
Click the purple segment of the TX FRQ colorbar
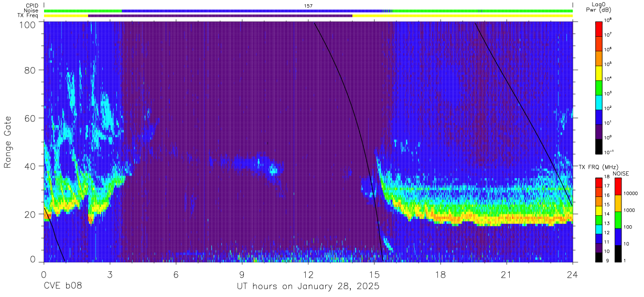pyautogui.click(x=599, y=248)
